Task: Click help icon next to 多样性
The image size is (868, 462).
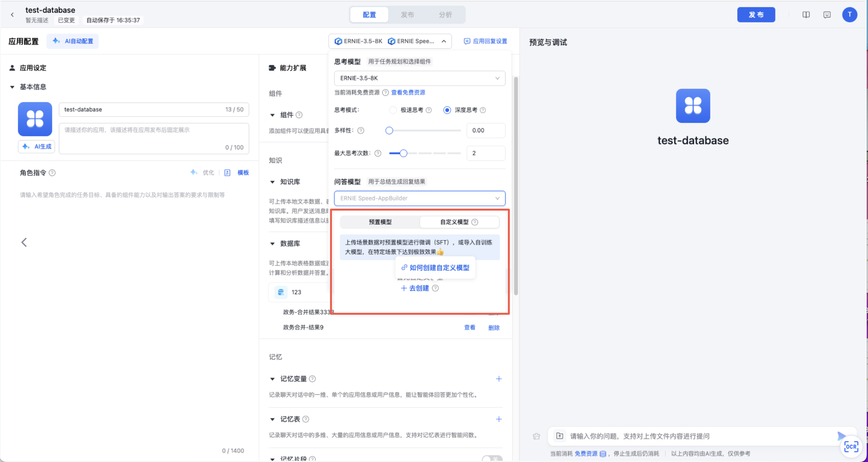Action: click(x=361, y=130)
